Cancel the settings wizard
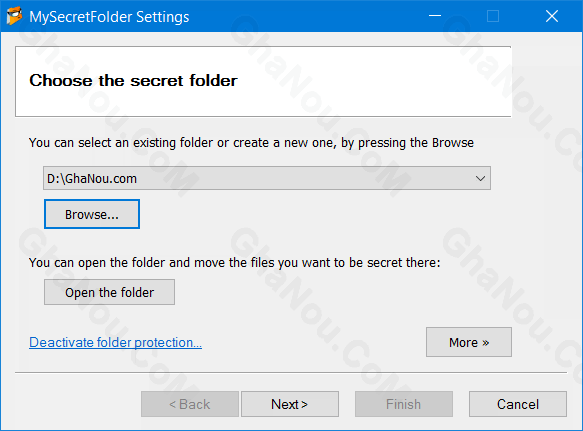The height and width of the screenshot is (431, 583). tap(518, 404)
